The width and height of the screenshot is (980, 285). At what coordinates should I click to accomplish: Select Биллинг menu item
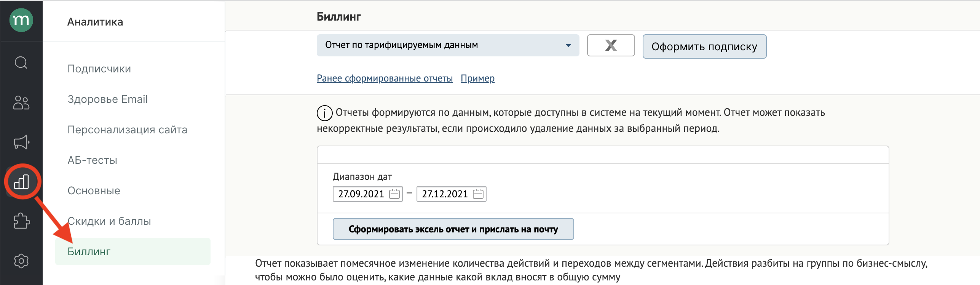tap(132, 251)
